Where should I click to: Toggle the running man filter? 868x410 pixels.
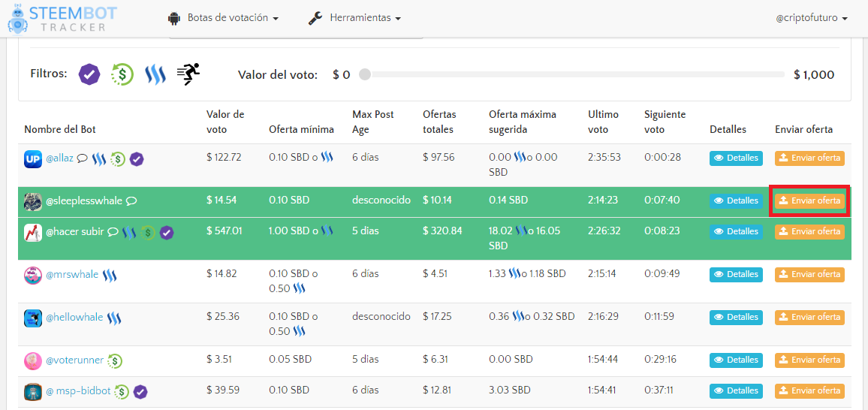(x=188, y=74)
